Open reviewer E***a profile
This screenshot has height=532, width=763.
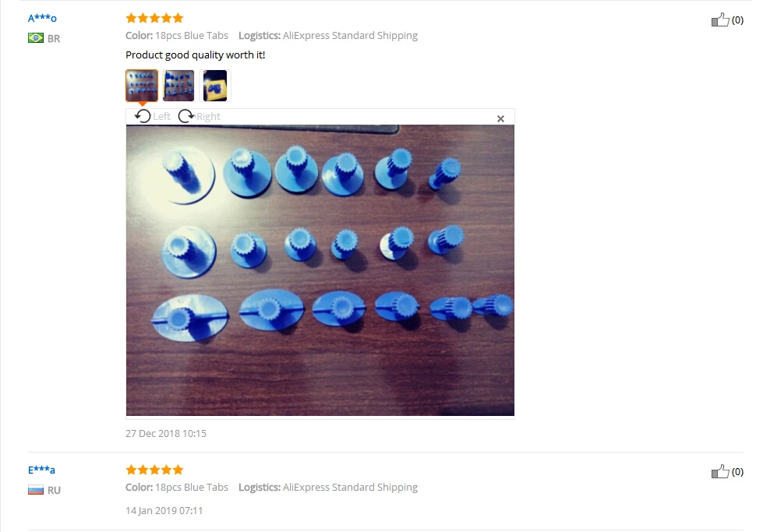point(41,470)
